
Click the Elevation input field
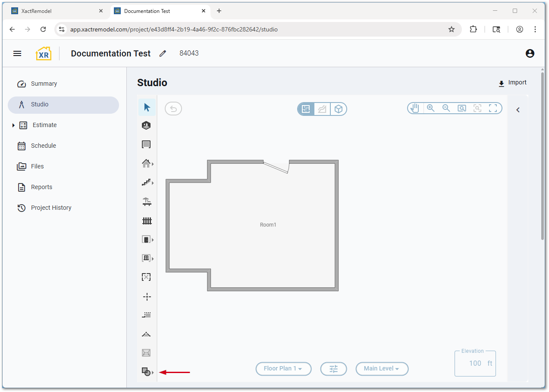click(x=474, y=363)
